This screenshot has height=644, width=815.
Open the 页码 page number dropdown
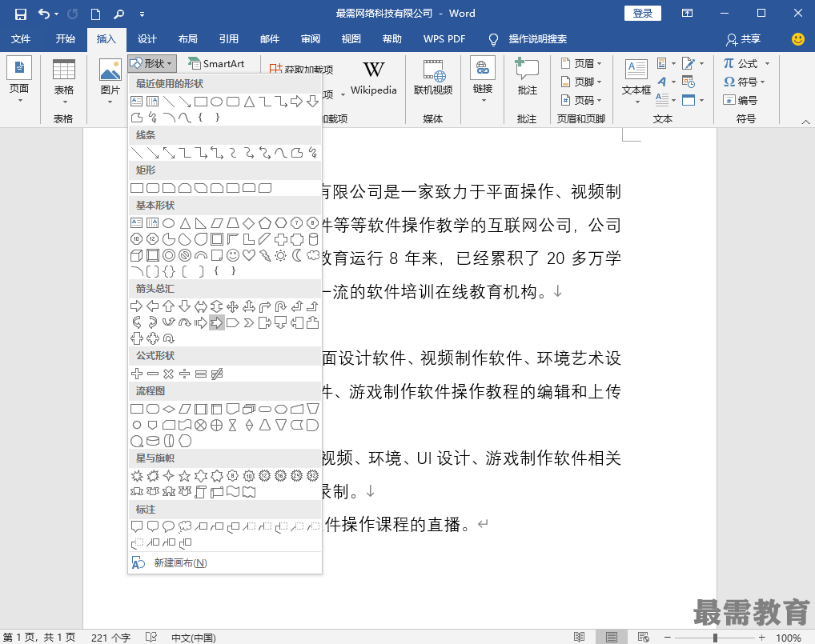(x=581, y=100)
